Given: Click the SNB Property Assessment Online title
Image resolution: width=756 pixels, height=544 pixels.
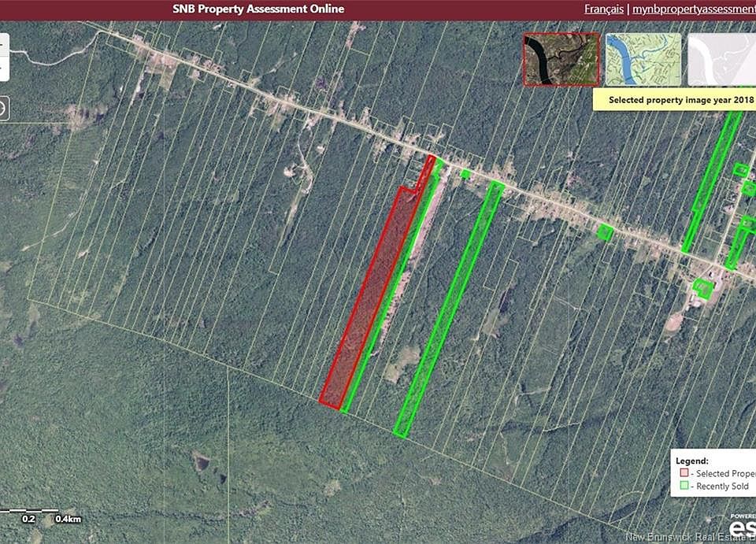Looking at the screenshot, I should pyautogui.click(x=258, y=9).
